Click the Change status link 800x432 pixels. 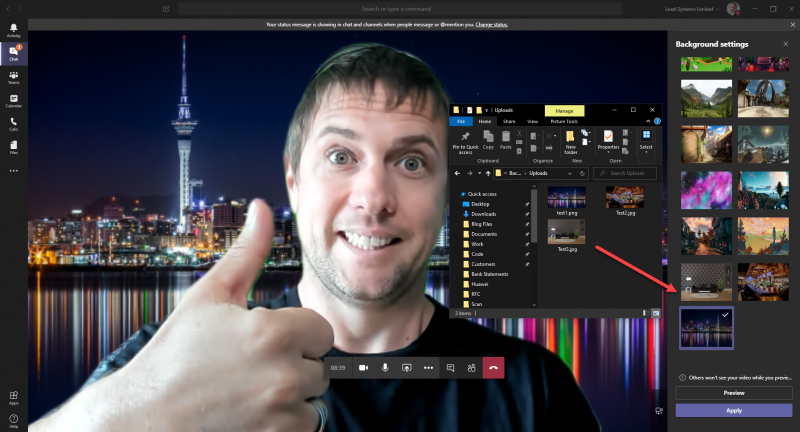coord(491,24)
